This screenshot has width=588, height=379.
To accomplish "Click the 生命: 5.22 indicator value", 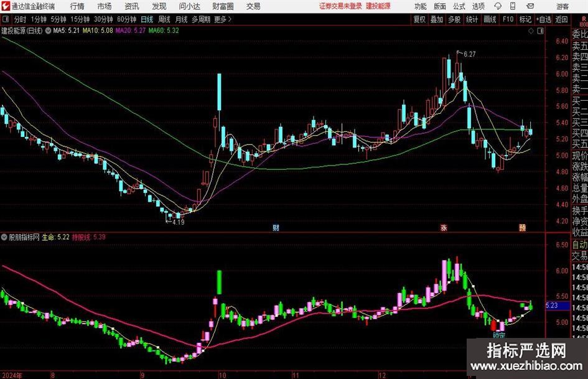I will pyautogui.click(x=55, y=237).
